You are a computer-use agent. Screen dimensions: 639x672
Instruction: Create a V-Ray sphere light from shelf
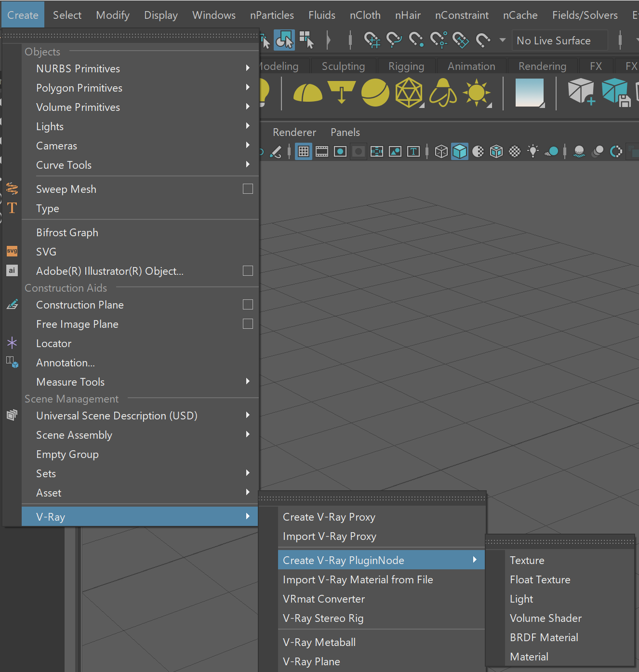(375, 93)
